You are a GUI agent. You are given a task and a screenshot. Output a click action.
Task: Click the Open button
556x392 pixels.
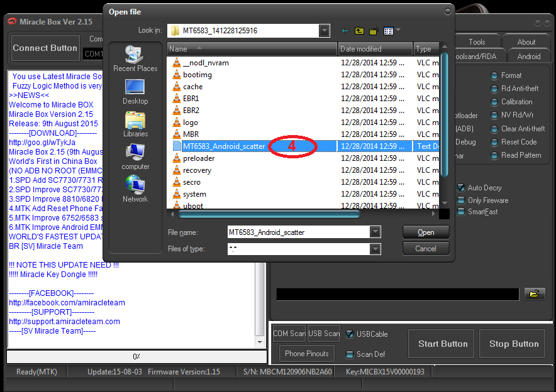(426, 232)
